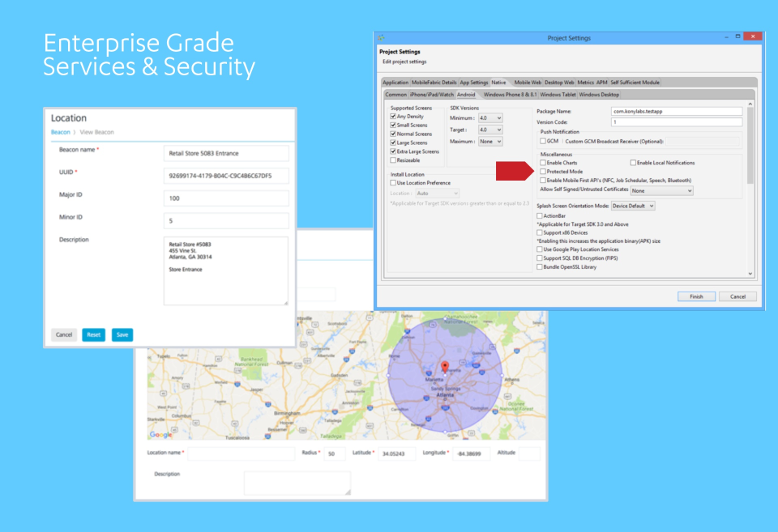The width and height of the screenshot is (778, 532).
Task: Open Allow Self Signed Certificates dropdown
Action: pyautogui.click(x=662, y=190)
